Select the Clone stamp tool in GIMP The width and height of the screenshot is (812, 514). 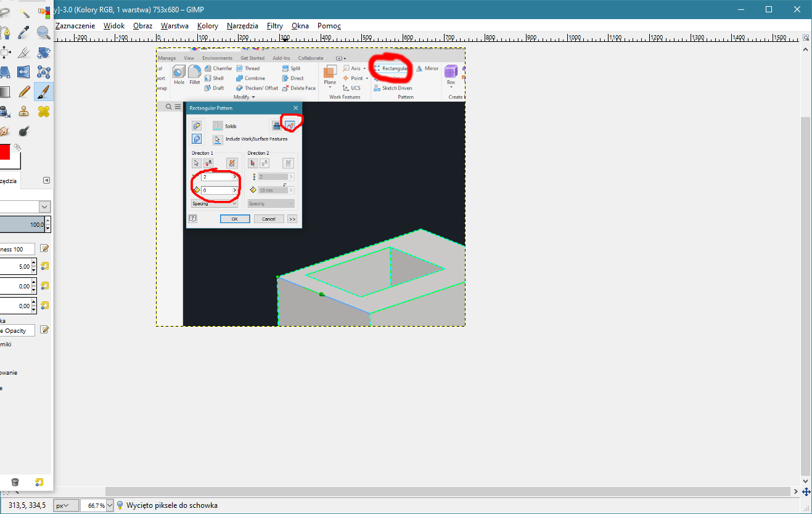[24, 111]
